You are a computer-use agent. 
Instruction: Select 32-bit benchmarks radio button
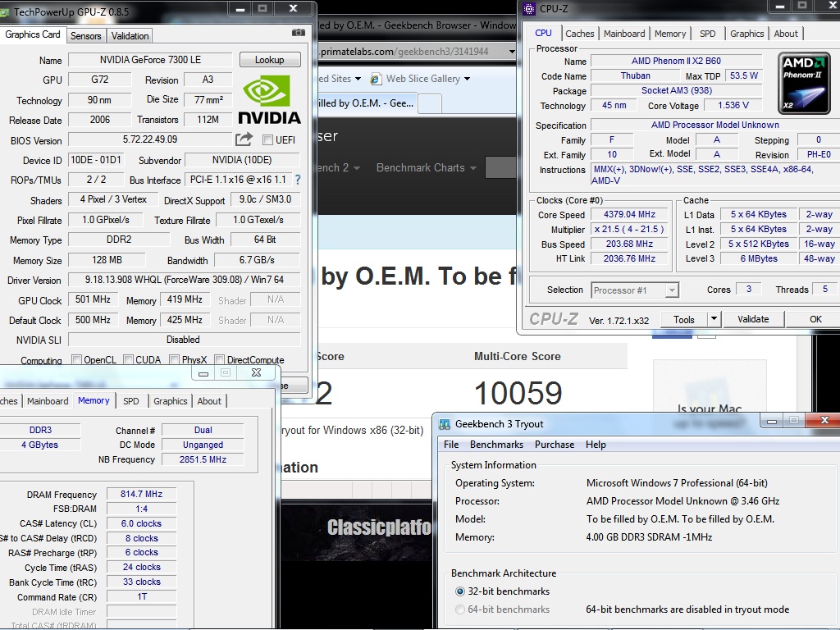coord(459,591)
